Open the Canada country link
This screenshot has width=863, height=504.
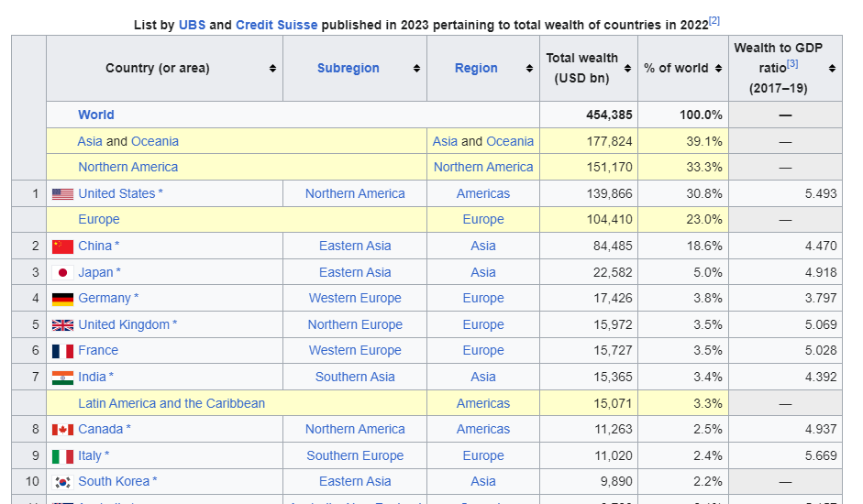101,429
